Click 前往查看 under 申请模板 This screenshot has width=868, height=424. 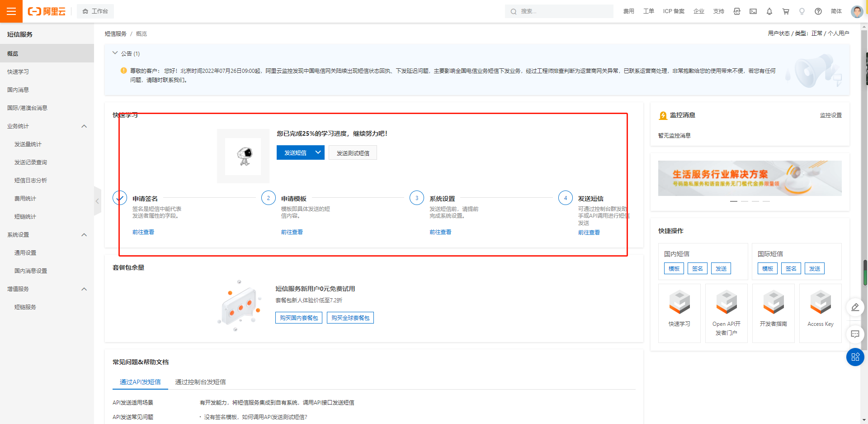point(292,232)
